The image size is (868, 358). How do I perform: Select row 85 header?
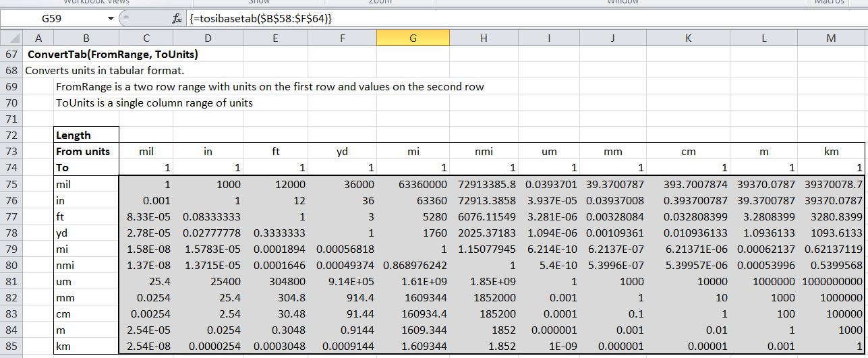pyautogui.click(x=11, y=346)
